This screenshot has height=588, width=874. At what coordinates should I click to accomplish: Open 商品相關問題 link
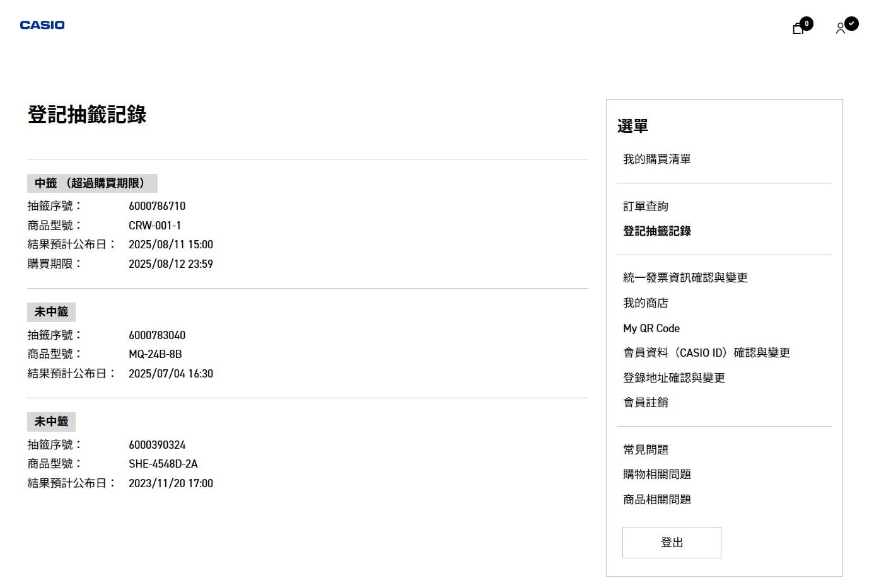pos(656,500)
